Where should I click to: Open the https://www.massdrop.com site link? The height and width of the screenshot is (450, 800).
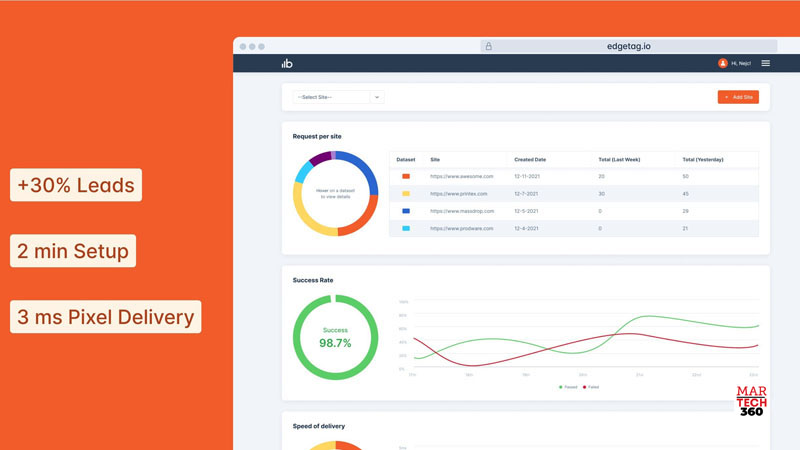(462, 211)
